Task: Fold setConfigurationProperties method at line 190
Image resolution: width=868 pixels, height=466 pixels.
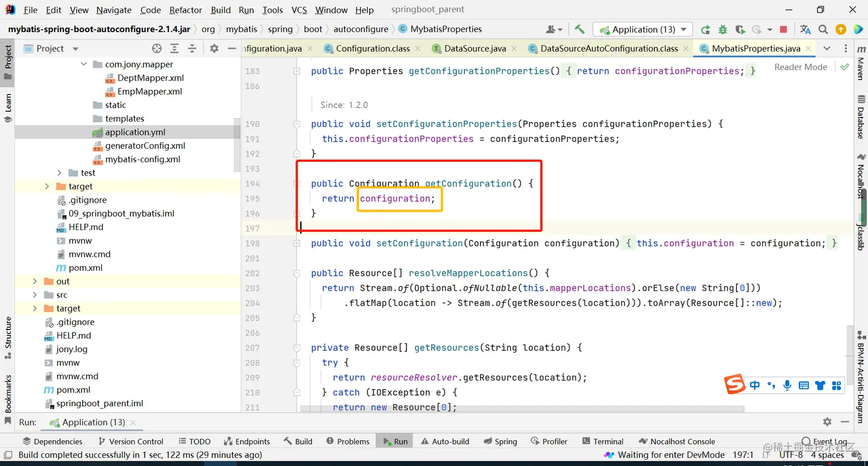Action: [x=297, y=124]
